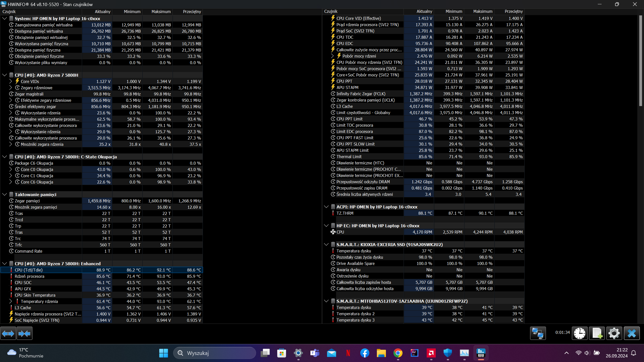
Task: Click the left Czujnik column header
Action: pos(41,12)
